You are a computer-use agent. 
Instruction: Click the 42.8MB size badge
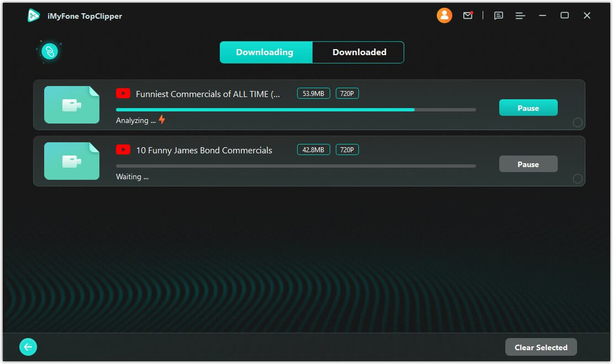(x=313, y=149)
